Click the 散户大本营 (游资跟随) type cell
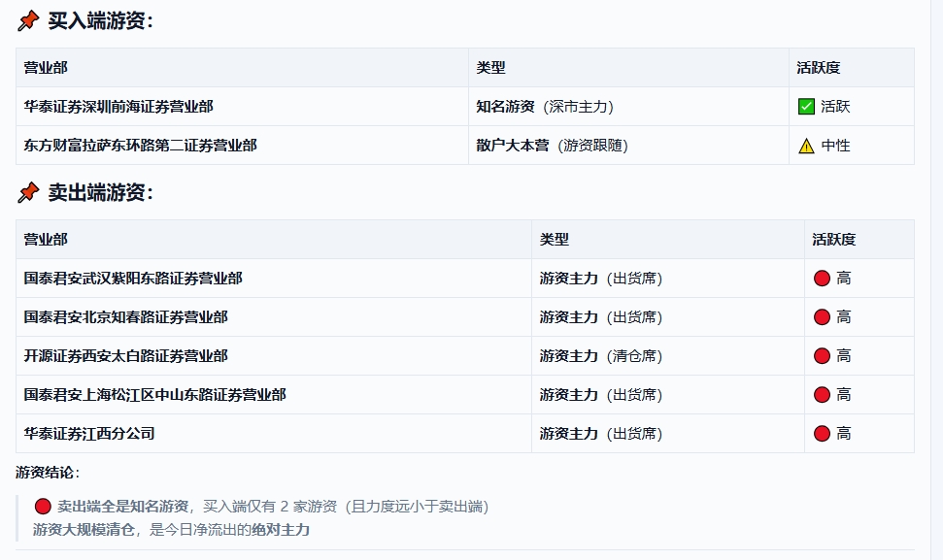This screenshot has height=560, width=943. pyautogui.click(x=552, y=146)
